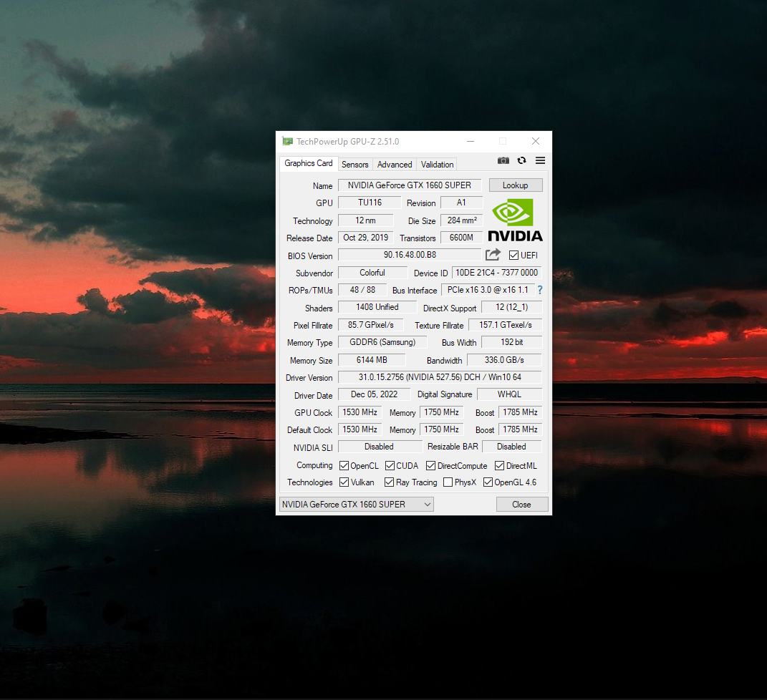The width and height of the screenshot is (767, 700).
Task: Toggle the Vulkan checkbox
Action: pos(344,482)
